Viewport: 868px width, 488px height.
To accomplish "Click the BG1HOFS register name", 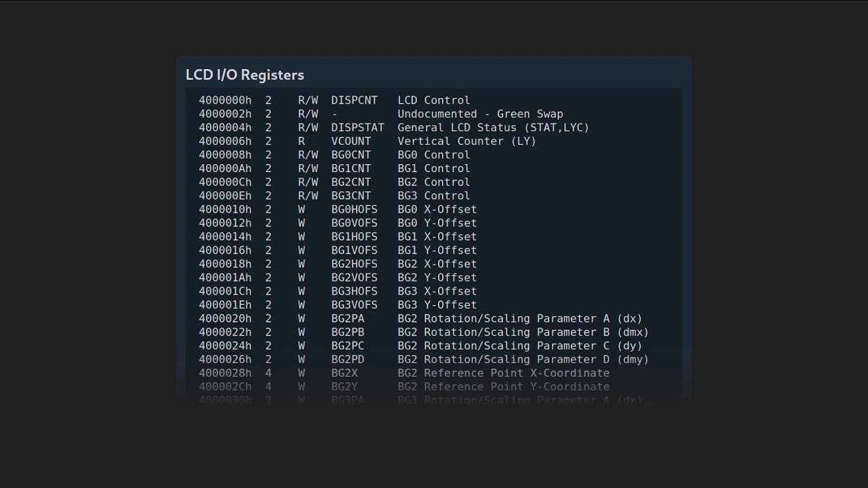I will point(354,237).
